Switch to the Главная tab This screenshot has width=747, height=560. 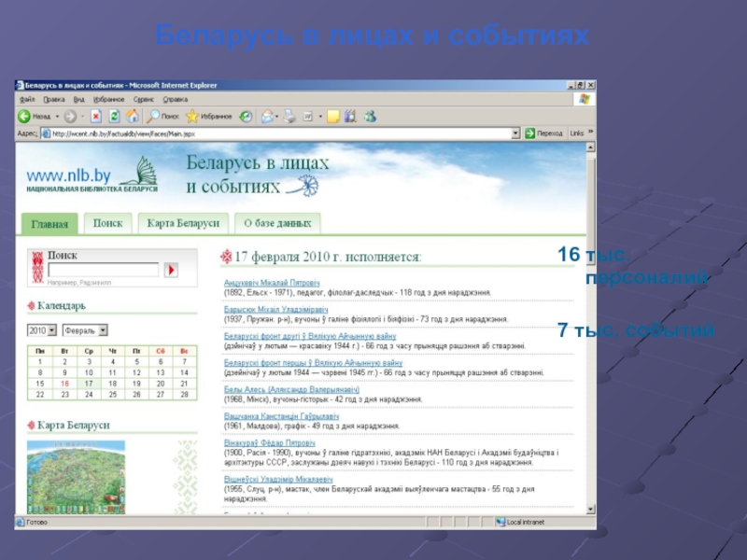49,224
